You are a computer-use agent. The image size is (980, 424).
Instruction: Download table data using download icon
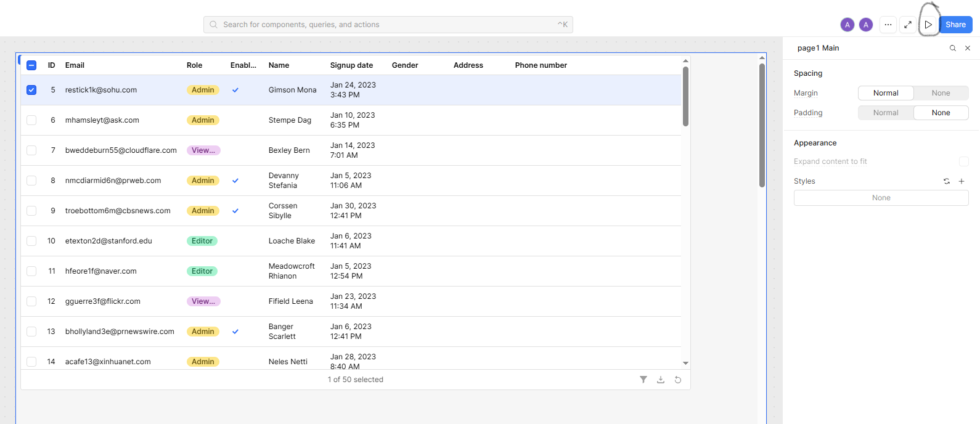660,380
